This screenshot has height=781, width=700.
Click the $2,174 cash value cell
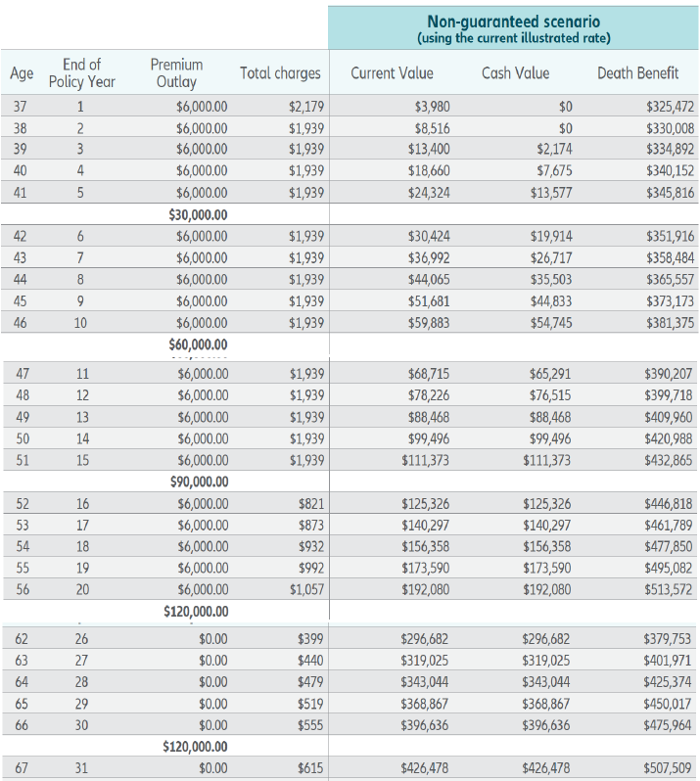554,149
